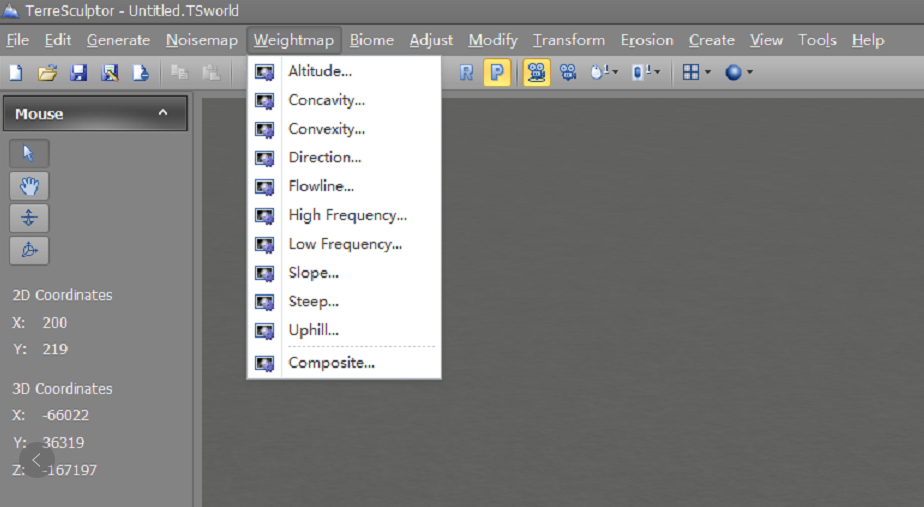924x507 pixels.
Task: Choose Concavity... from Weightmap menu
Action: (344, 100)
